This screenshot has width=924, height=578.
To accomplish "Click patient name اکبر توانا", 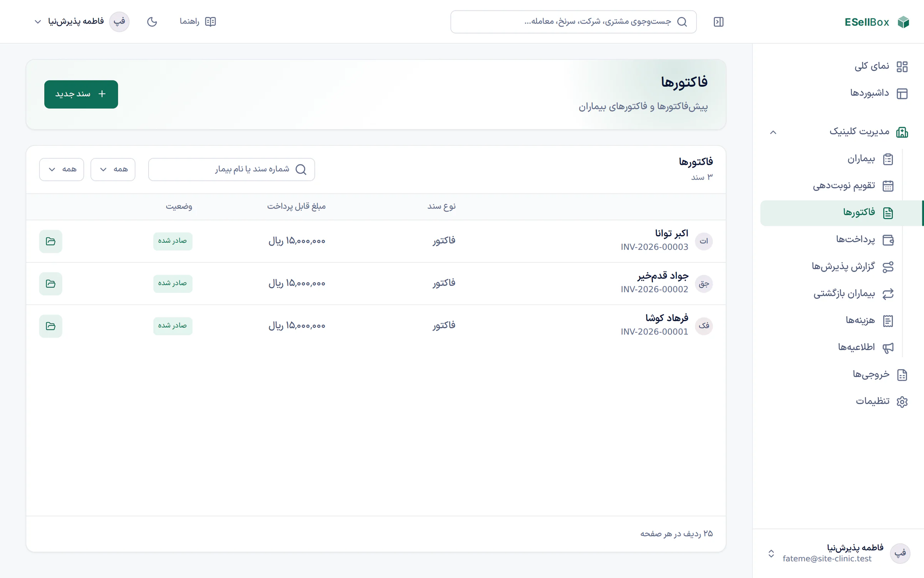I will coord(671,234).
